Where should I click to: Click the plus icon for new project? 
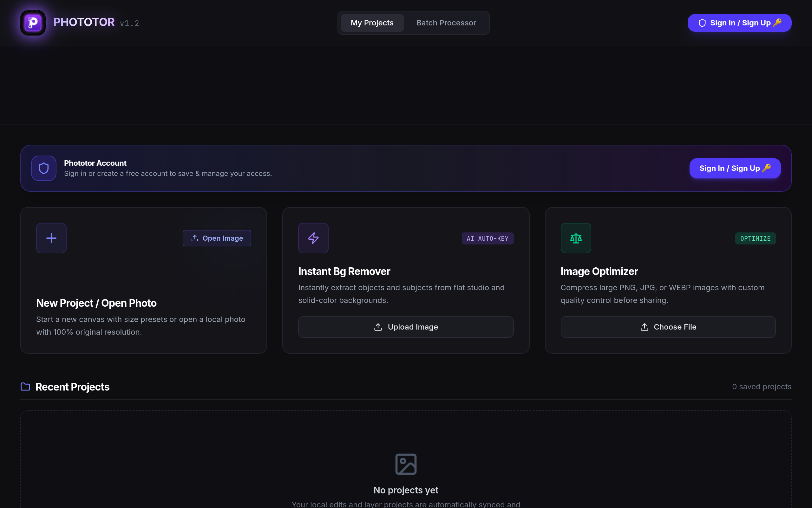[x=51, y=238]
